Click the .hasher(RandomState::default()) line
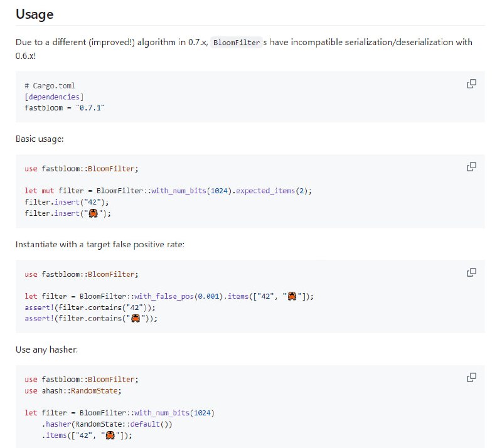 click(x=107, y=424)
